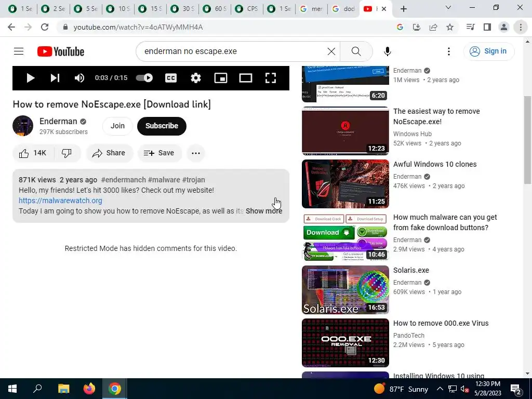This screenshot has width=532, height=399.
Task: Open more actions ellipsis under video
Action: [x=196, y=153]
